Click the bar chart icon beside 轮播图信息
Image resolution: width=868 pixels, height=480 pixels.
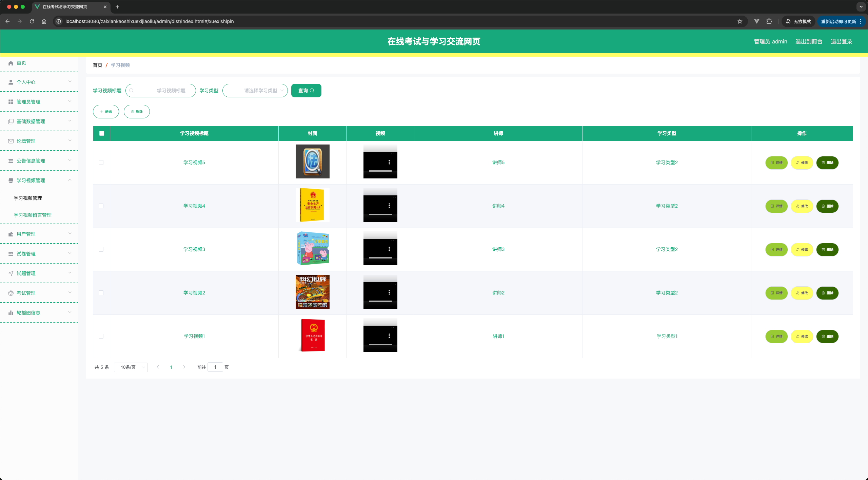click(x=11, y=313)
